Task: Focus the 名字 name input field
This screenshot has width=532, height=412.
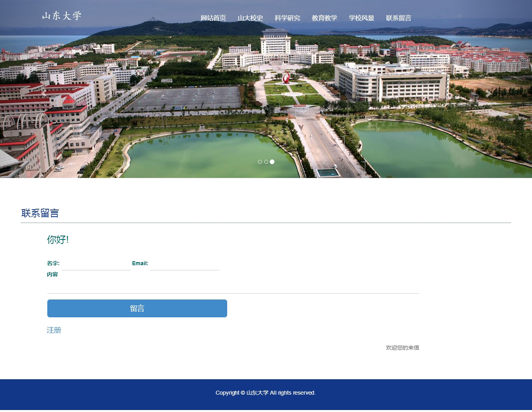Action: (x=96, y=264)
